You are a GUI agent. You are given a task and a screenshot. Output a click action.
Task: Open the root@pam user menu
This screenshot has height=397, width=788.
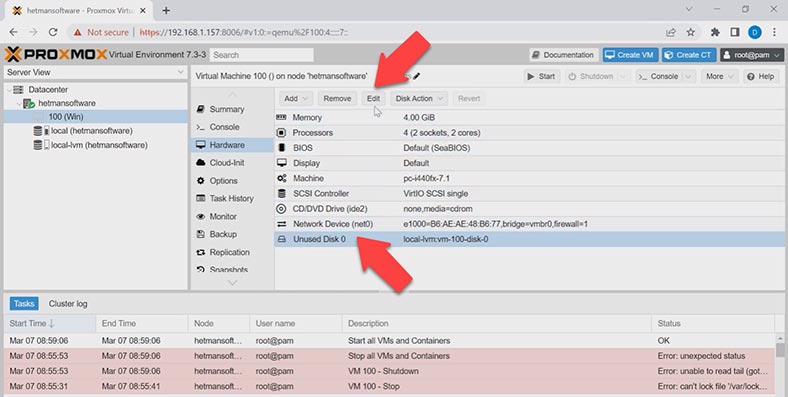click(x=752, y=55)
